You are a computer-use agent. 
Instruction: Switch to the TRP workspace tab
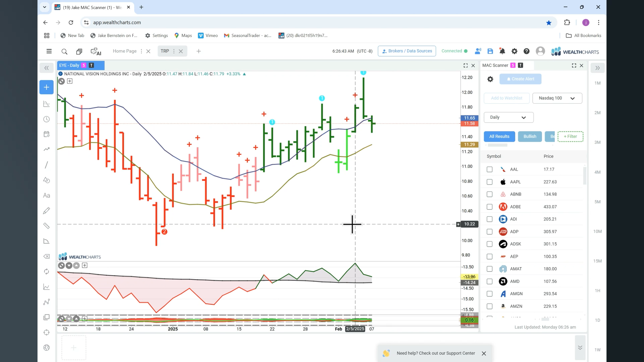165,51
